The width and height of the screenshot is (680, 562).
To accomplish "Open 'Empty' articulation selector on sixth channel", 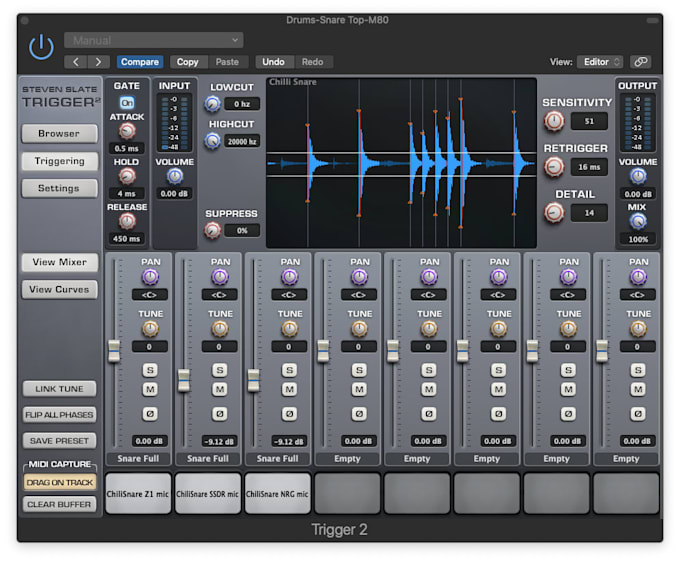I will click(x=487, y=458).
